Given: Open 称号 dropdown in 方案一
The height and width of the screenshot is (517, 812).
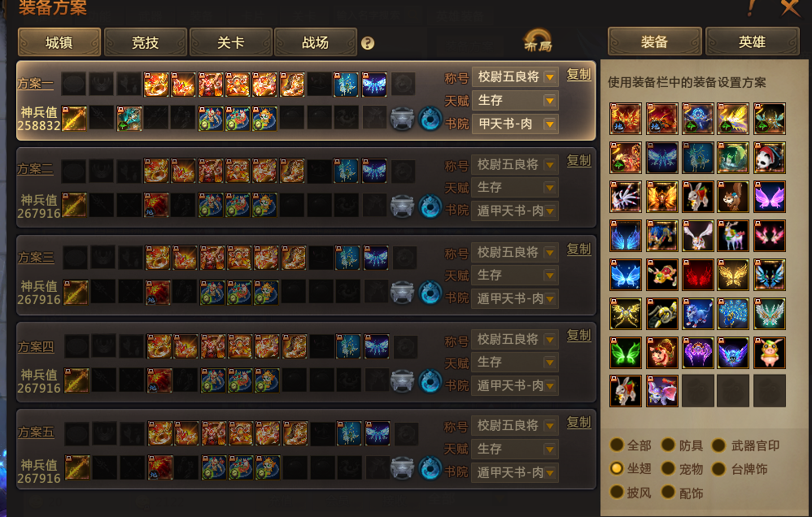Looking at the screenshot, I should [515, 77].
